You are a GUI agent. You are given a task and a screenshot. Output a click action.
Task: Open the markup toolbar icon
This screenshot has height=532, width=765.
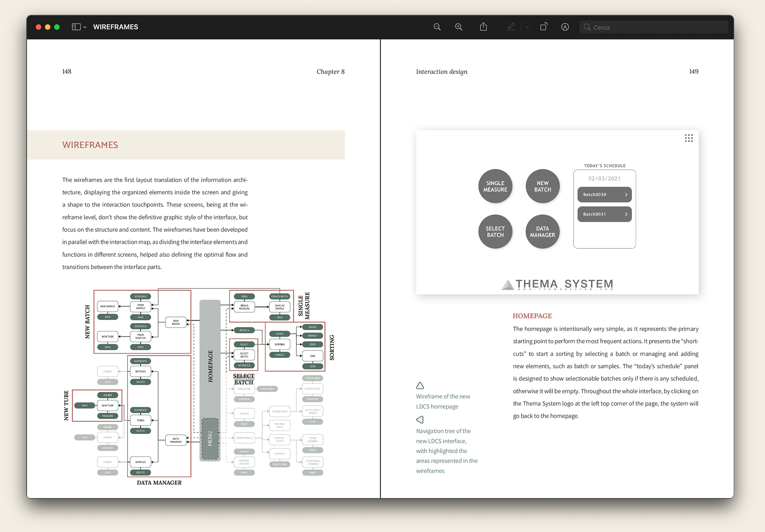pos(565,27)
